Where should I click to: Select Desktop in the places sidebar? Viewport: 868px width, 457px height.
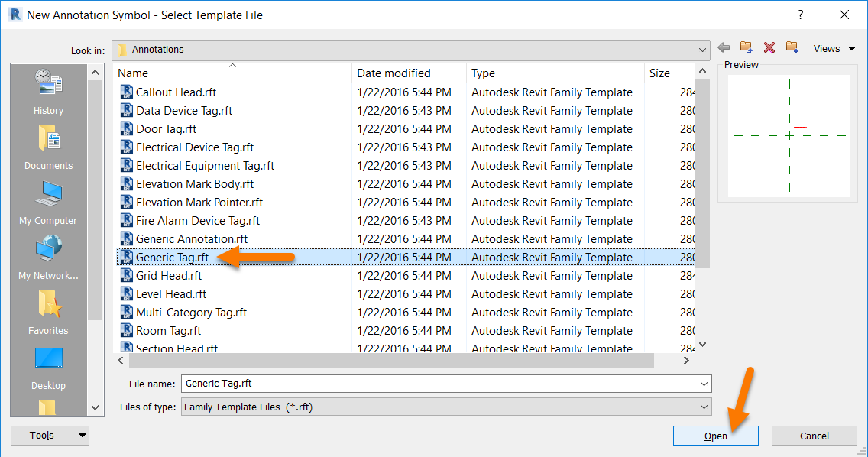[x=48, y=367]
